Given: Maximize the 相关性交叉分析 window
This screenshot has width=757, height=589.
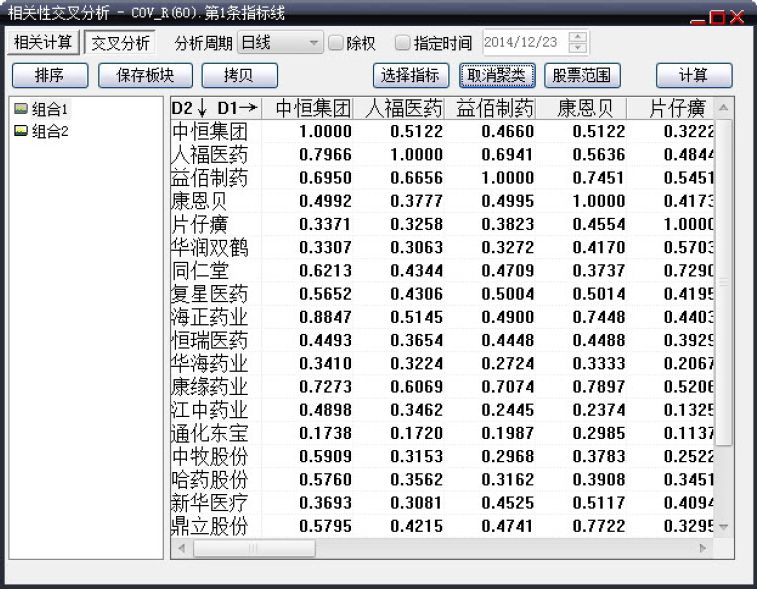Looking at the screenshot, I should pos(717,17).
